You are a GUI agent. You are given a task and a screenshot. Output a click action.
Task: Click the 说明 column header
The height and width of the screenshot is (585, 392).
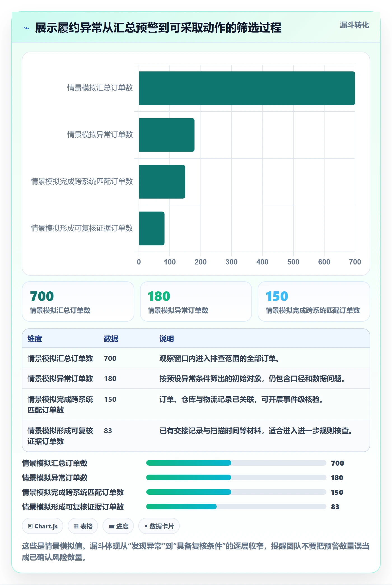167,339
